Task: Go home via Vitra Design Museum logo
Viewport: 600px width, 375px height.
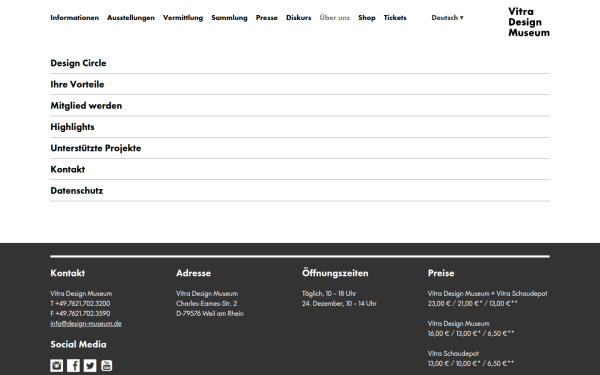Action: [x=529, y=22]
